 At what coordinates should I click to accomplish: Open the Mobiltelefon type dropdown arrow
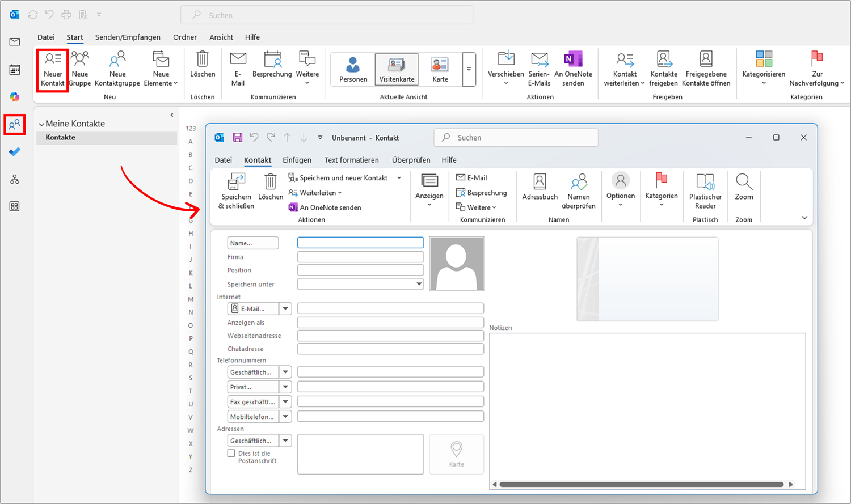pos(285,417)
